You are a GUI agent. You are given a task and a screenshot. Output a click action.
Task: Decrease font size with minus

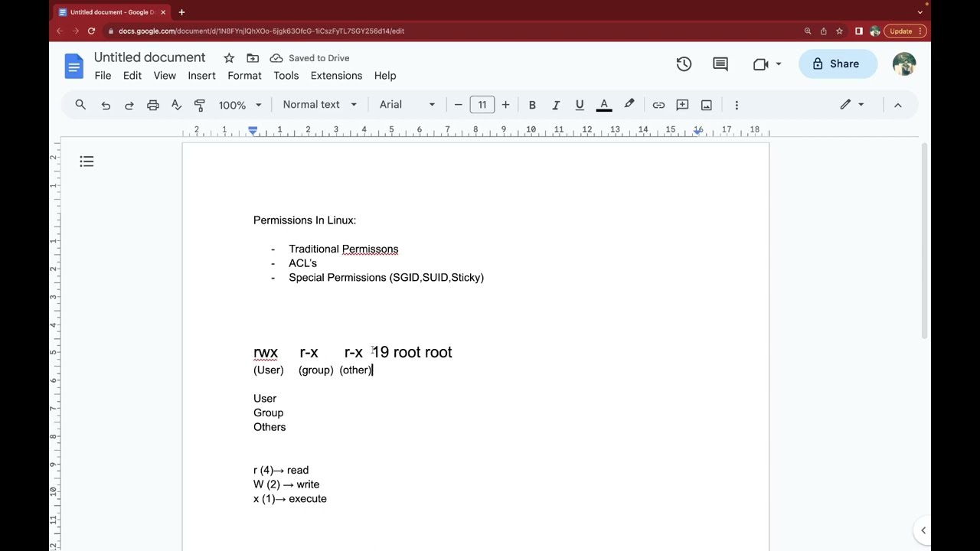458,105
